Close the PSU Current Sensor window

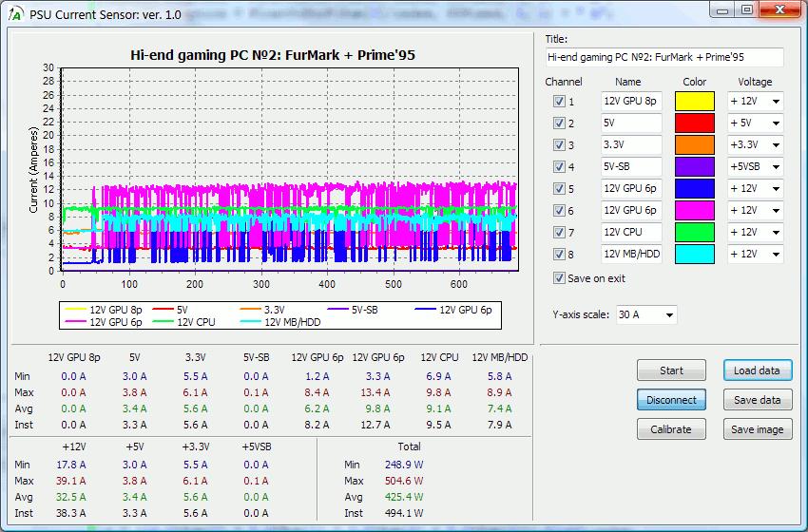(x=779, y=10)
